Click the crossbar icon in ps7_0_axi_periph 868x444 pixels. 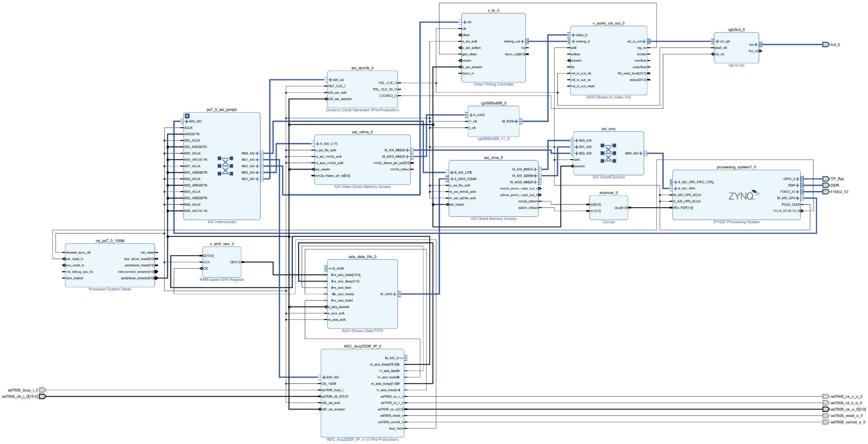click(x=225, y=166)
